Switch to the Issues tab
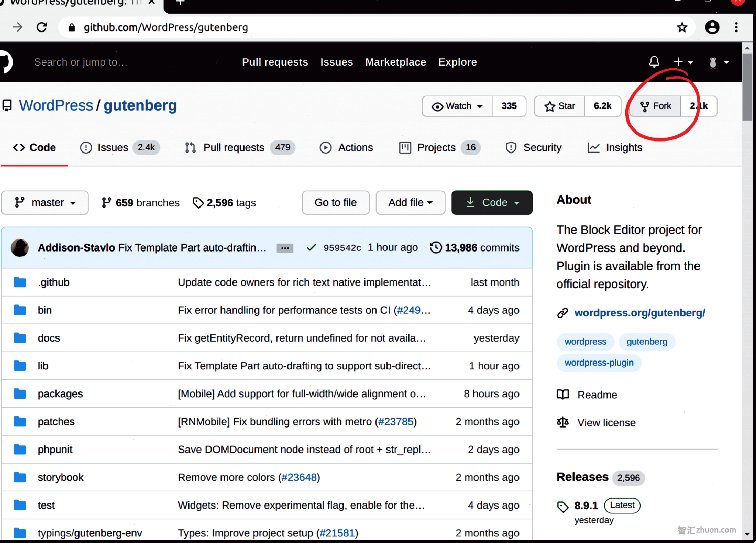The width and height of the screenshot is (756, 543). click(x=120, y=148)
